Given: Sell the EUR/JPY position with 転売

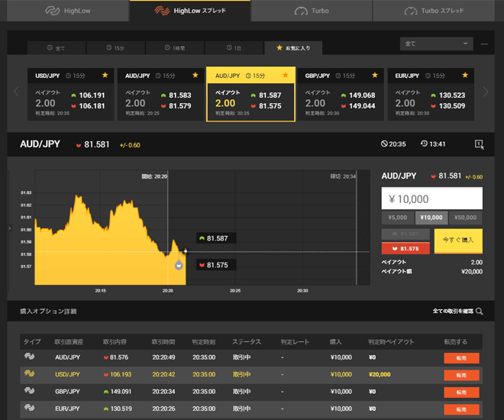Looking at the screenshot, I should pyautogui.click(x=461, y=409).
